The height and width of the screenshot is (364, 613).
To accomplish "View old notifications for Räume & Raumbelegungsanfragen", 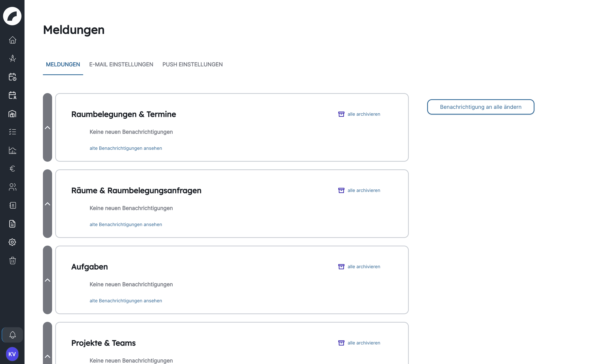I will point(126,224).
